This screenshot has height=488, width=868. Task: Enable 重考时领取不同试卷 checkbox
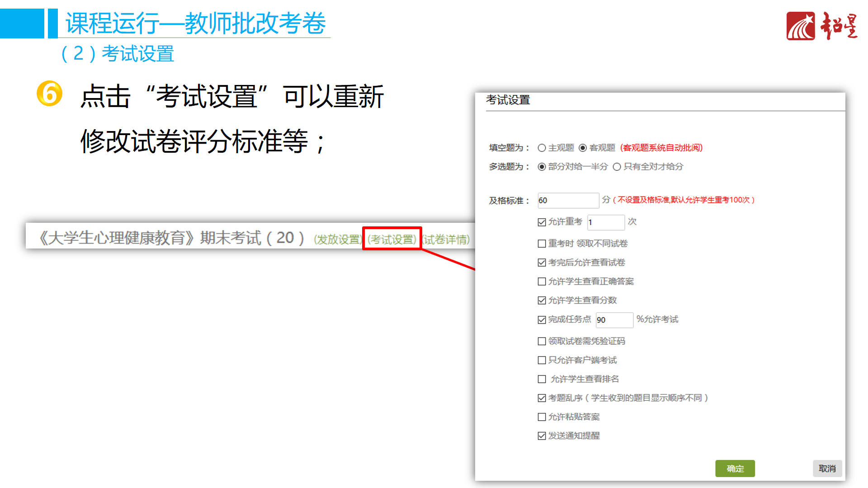tap(542, 244)
